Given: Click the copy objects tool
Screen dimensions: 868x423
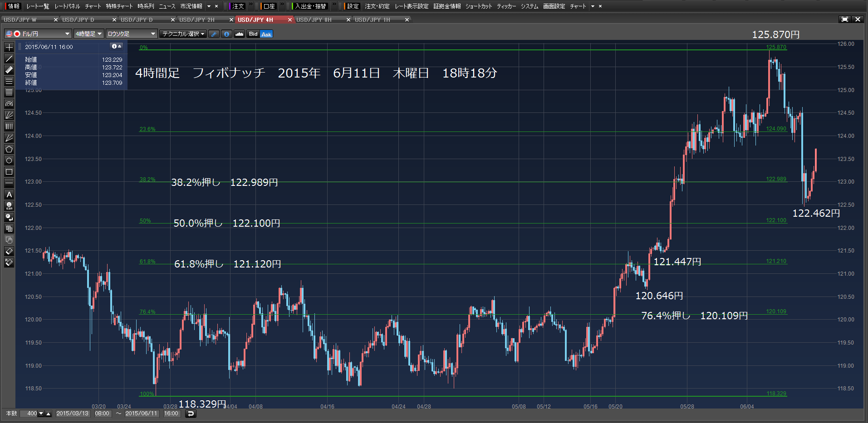Looking at the screenshot, I should click(9, 229).
